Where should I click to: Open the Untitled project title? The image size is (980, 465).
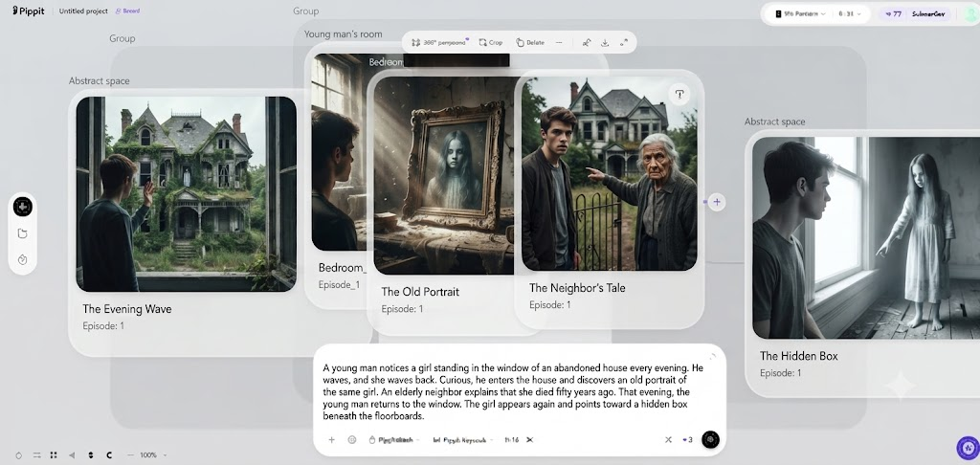pyautogui.click(x=83, y=11)
